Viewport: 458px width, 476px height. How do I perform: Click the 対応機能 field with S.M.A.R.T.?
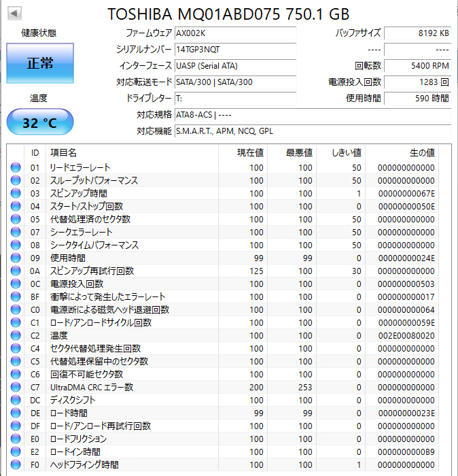313,131
